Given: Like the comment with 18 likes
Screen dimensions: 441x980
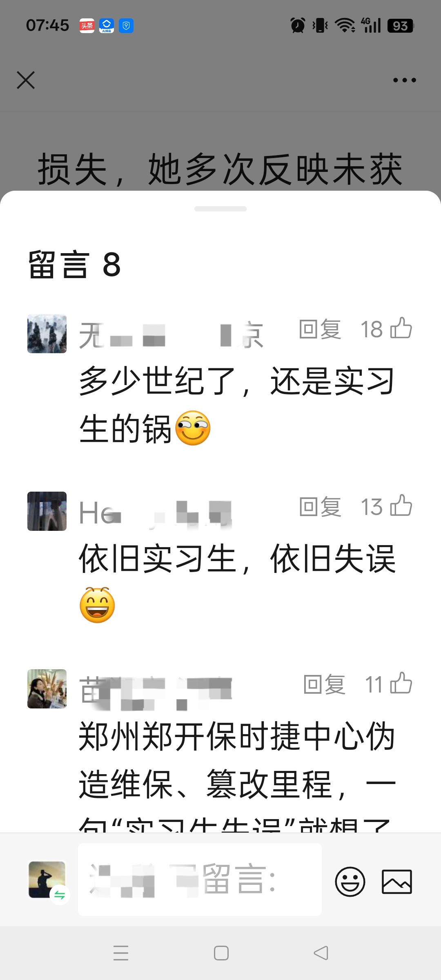Looking at the screenshot, I should [x=401, y=328].
